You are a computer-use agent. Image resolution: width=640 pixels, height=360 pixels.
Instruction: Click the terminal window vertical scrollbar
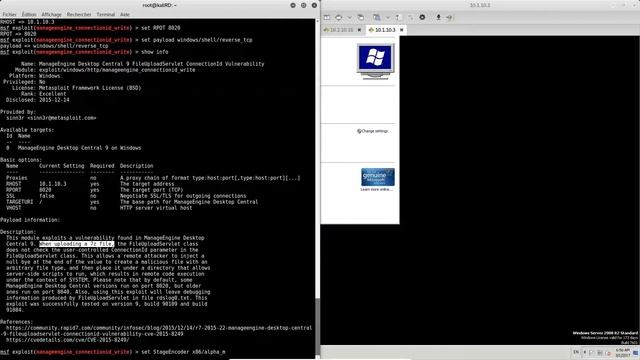pyautogui.click(x=318, y=188)
